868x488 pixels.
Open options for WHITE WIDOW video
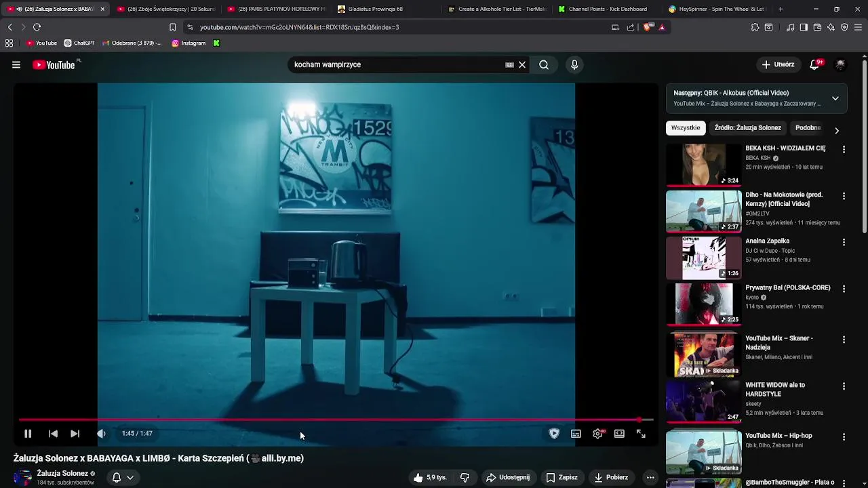pos(844,386)
